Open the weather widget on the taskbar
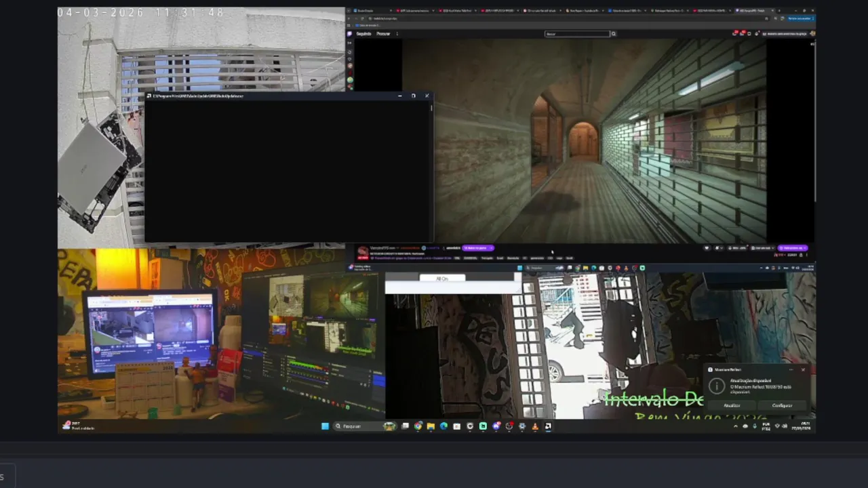The width and height of the screenshot is (868, 488). (x=78, y=426)
